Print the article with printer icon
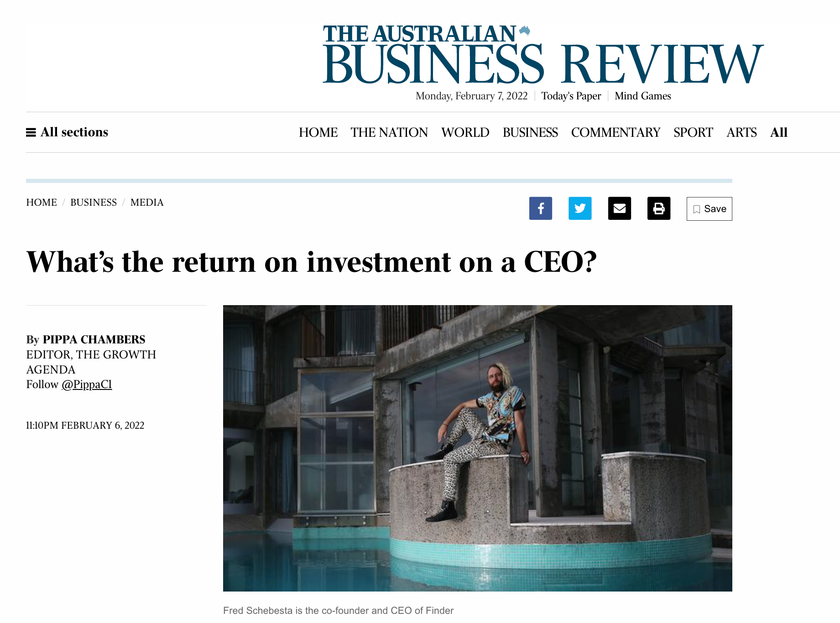The image size is (840, 623). click(659, 208)
